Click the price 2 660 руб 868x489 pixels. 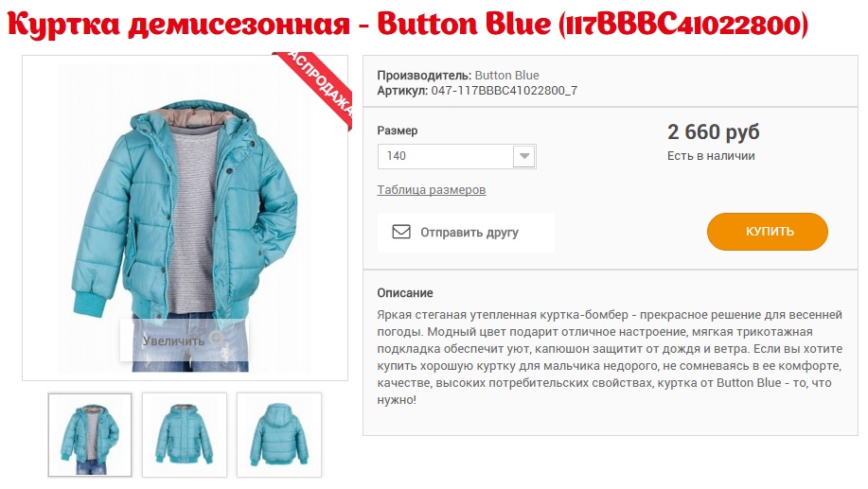pyautogui.click(x=713, y=131)
